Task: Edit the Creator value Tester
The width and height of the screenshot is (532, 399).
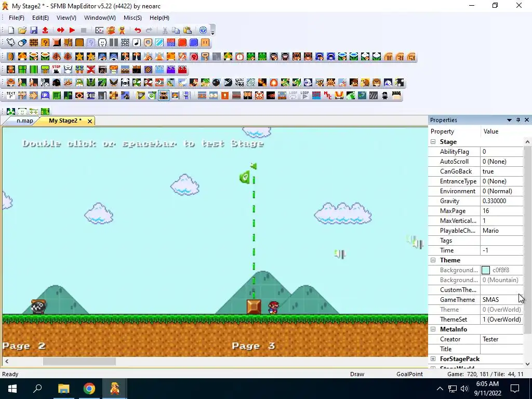Action: [502, 339]
